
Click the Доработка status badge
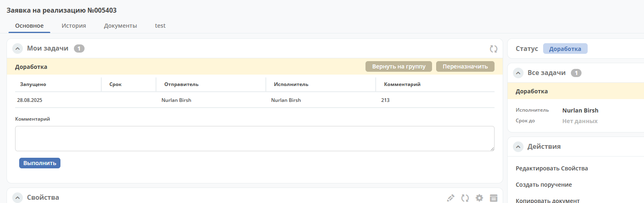tap(565, 49)
